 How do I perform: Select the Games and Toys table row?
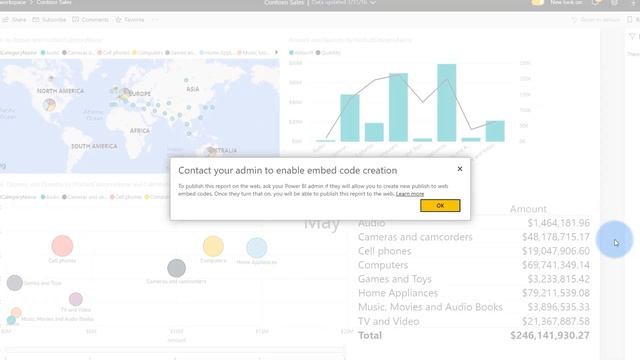[474, 279]
